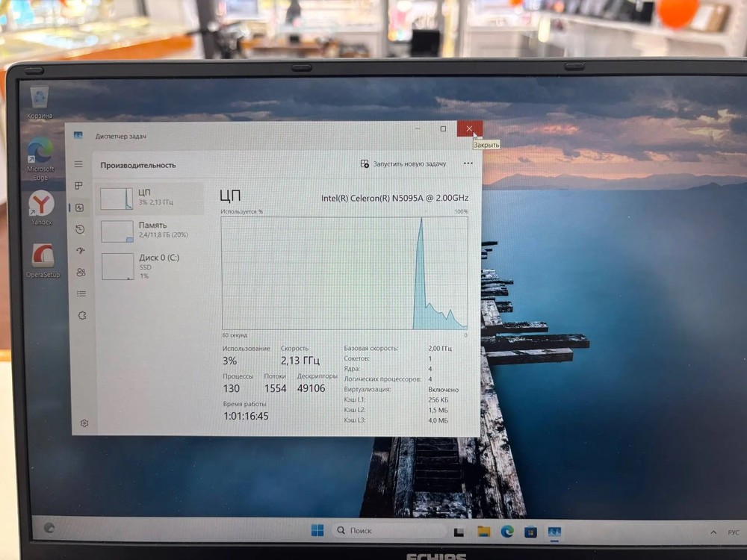Click the Task Manager icon on the taskbar

(x=554, y=532)
